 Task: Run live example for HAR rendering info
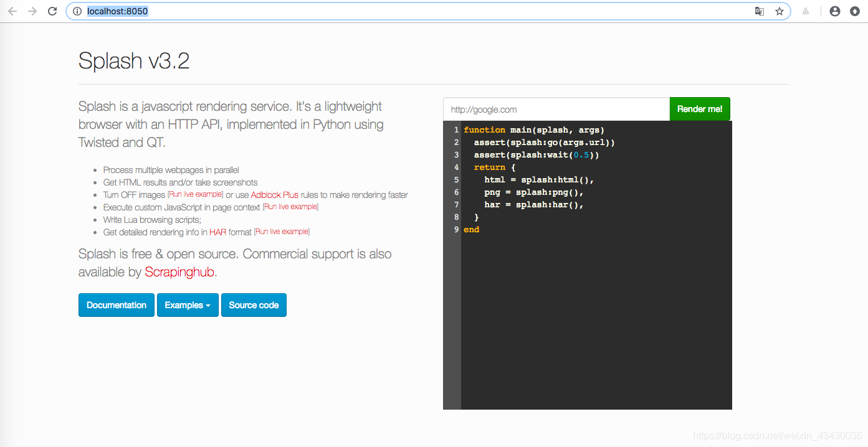(282, 232)
